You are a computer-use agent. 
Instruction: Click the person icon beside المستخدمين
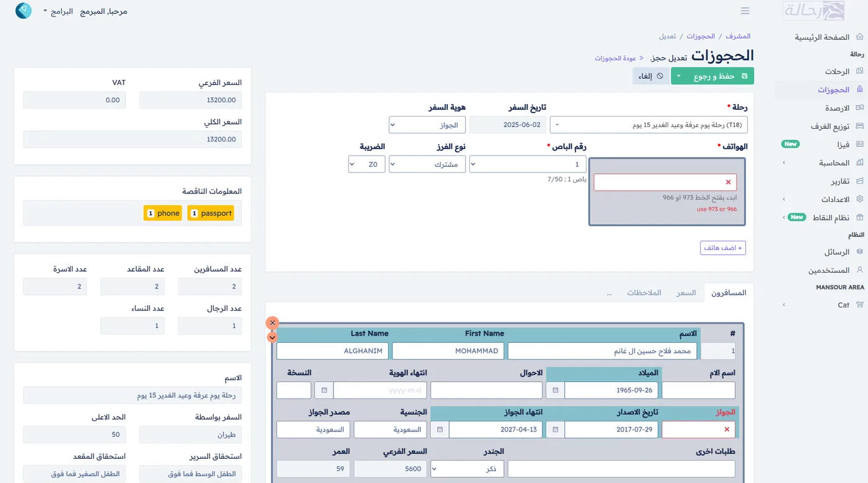click(859, 270)
